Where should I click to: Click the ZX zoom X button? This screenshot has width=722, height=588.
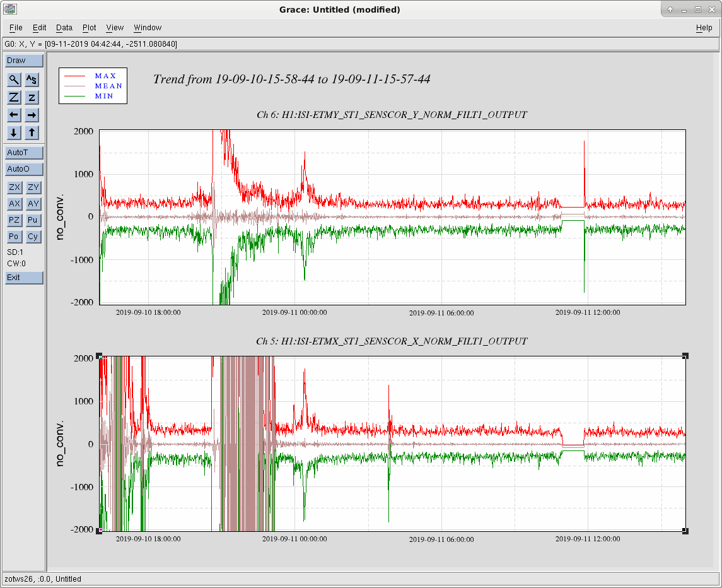(x=15, y=187)
